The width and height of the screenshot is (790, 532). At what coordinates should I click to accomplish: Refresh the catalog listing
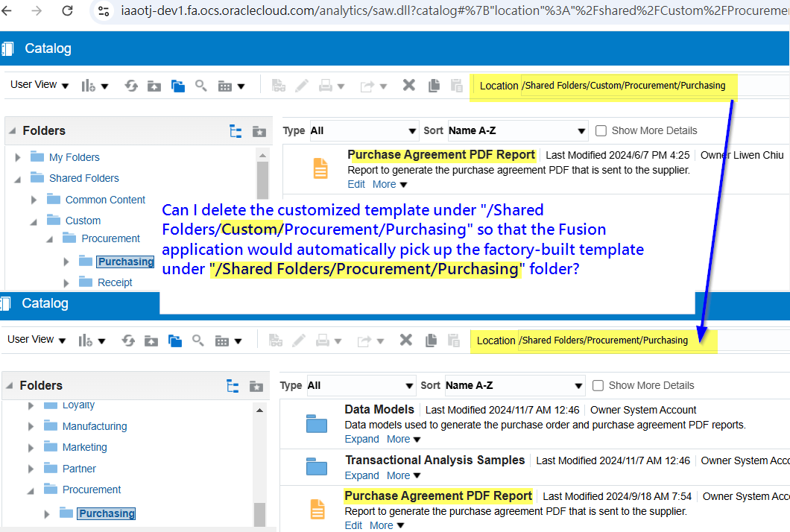131,85
